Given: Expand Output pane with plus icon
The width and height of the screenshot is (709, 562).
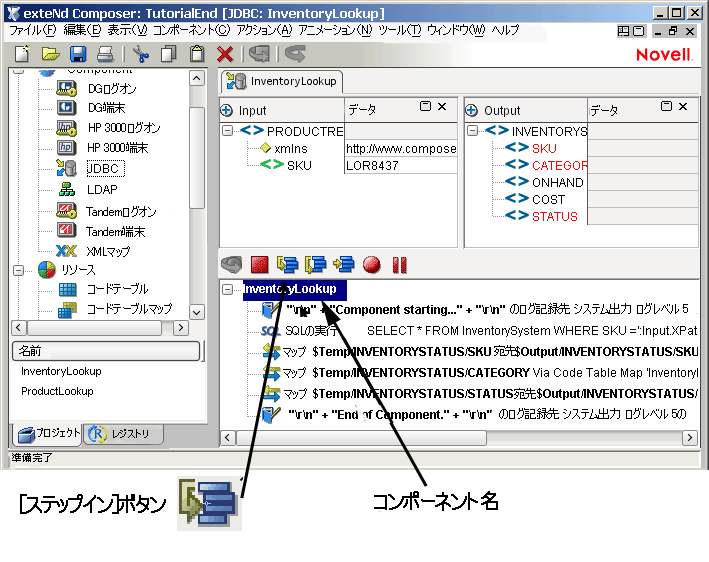Looking at the screenshot, I should [x=471, y=110].
